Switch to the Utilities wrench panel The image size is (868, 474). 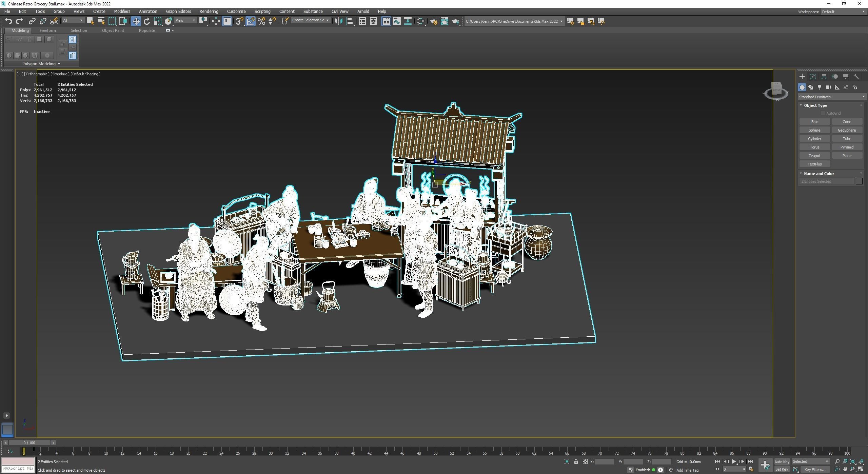[856, 77]
